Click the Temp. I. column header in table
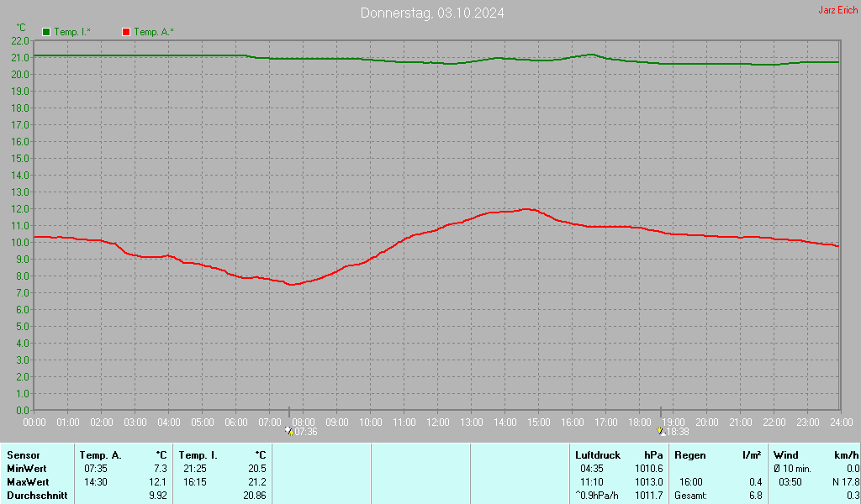This screenshot has height=504, width=861. click(x=198, y=455)
